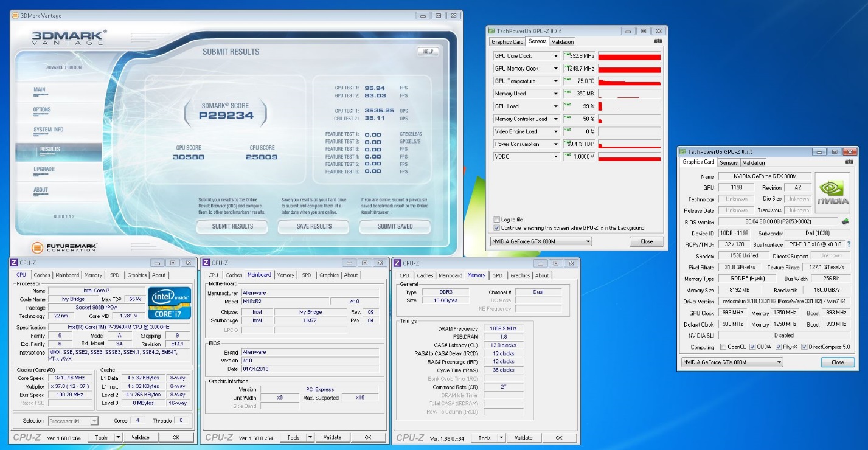Click the Futuremark Corporation logo
Viewport: 868px width, 450px height.
tap(64, 247)
